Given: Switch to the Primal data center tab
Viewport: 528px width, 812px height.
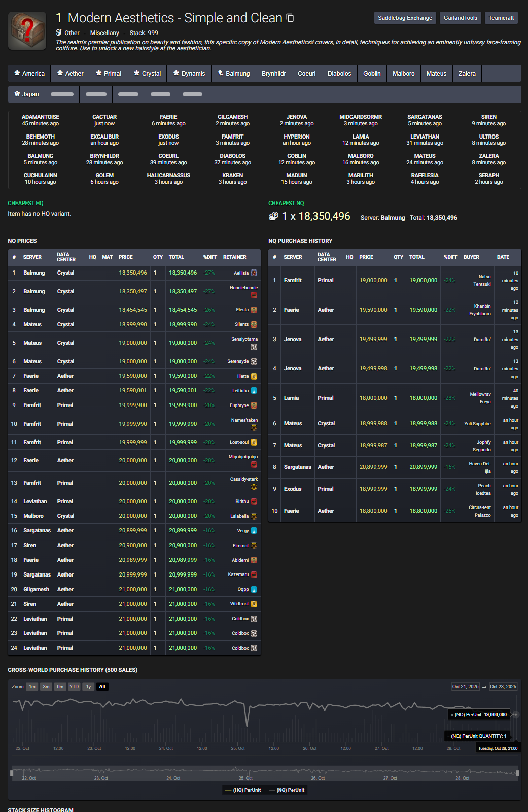Looking at the screenshot, I should (109, 74).
